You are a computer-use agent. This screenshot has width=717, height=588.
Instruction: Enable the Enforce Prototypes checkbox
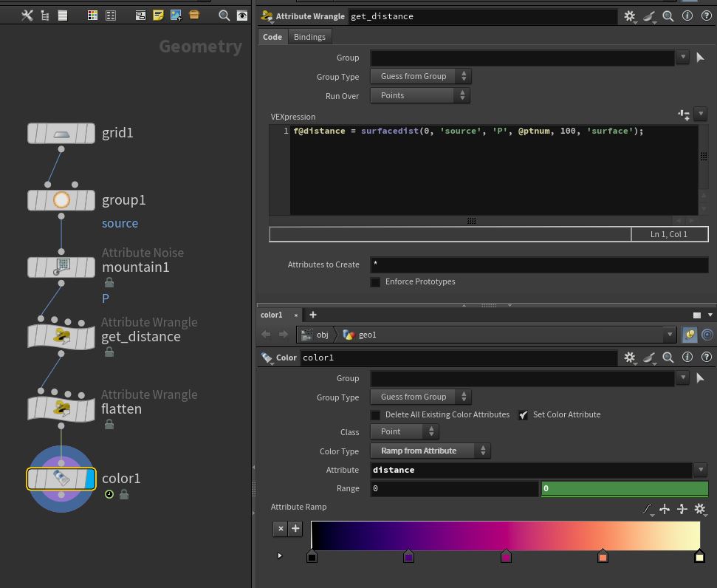tap(376, 282)
